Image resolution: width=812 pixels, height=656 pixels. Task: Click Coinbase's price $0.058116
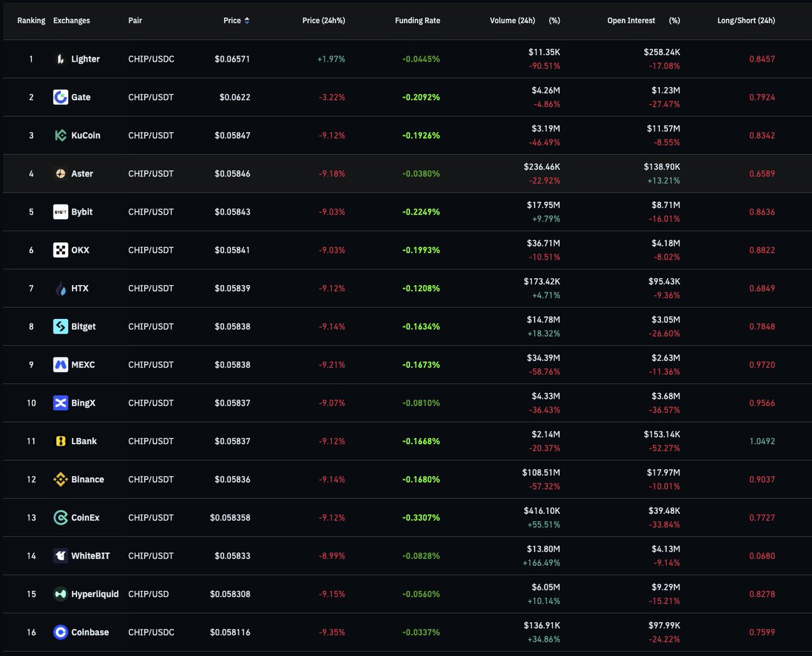[230, 632]
